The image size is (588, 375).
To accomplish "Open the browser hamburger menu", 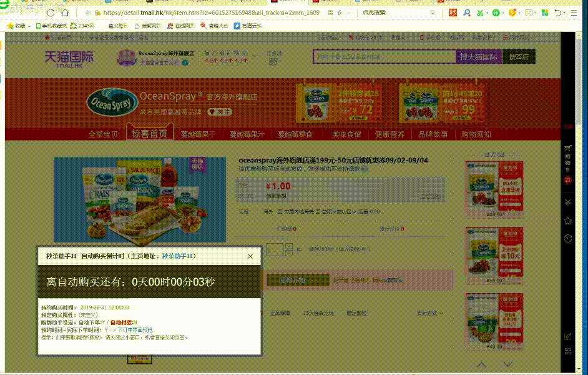I will 574,12.
